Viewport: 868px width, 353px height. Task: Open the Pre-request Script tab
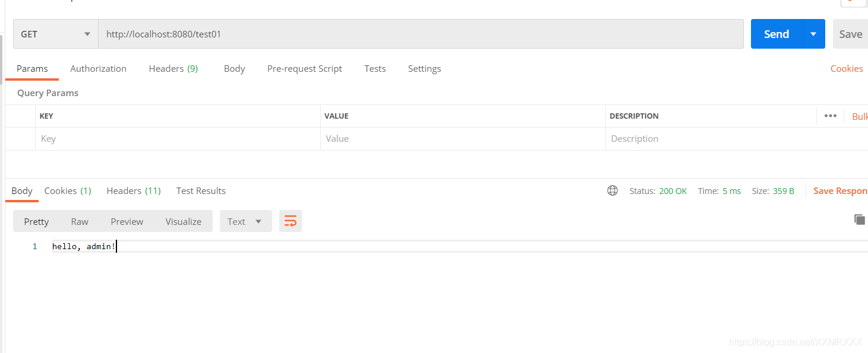pyautogui.click(x=304, y=68)
